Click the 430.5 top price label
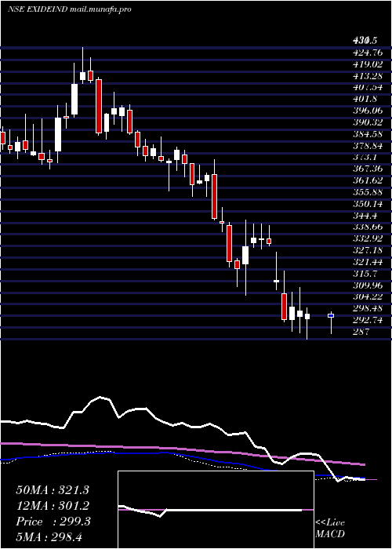The image size is (392, 549). [x=364, y=41]
